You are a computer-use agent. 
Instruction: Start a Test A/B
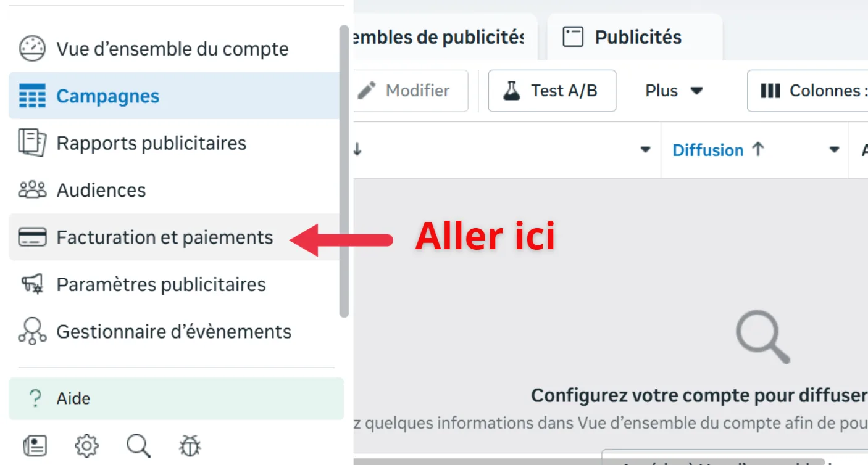tap(551, 91)
